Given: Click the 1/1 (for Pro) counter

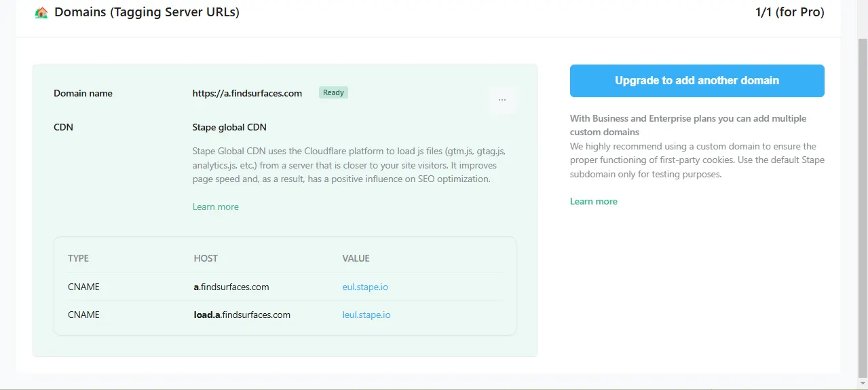Looking at the screenshot, I should (789, 12).
